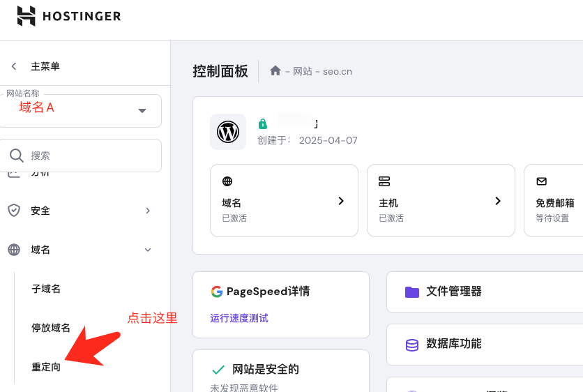The width and height of the screenshot is (583, 392).
Task: Click the Hostinger logo icon
Action: [26, 16]
